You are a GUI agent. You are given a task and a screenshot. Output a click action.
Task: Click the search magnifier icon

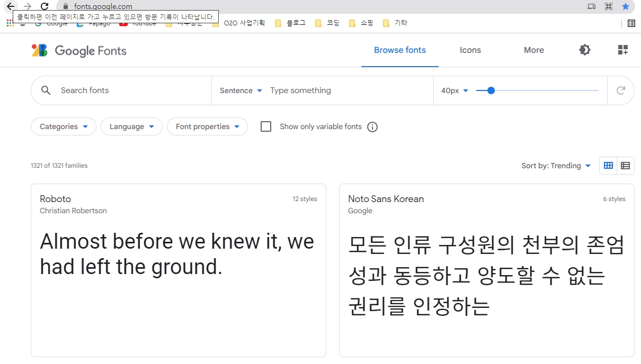46,90
